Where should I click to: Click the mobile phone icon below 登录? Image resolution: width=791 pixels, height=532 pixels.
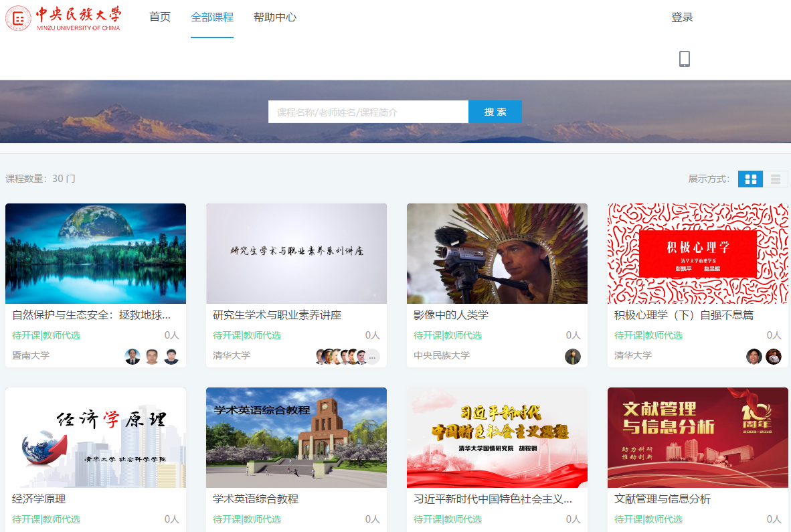click(684, 60)
